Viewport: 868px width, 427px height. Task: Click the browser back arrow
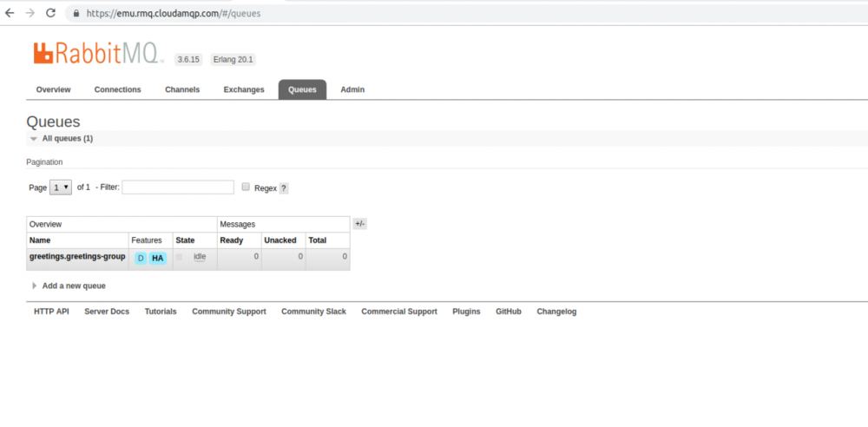click(10, 13)
